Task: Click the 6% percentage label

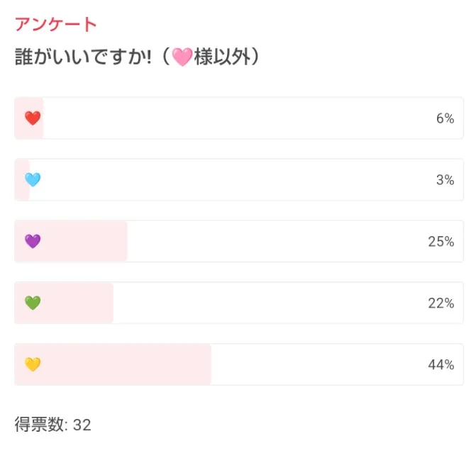Action: 445,118
